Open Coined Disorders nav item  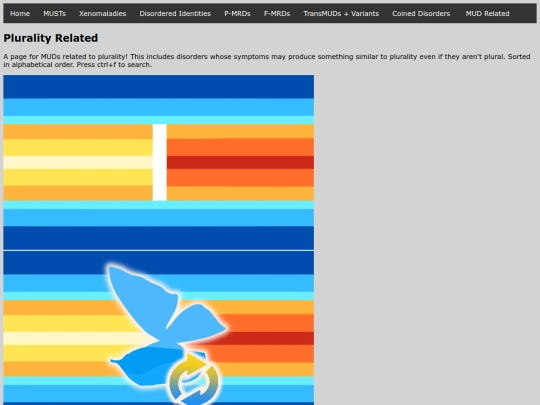(421, 14)
